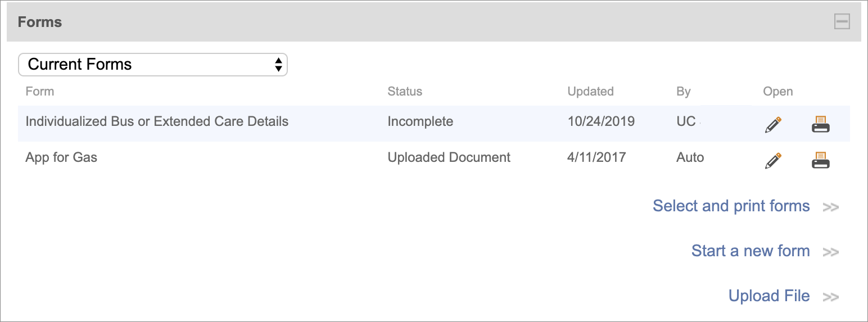Viewport: 868px width, 322px height.
Task: Click double arrow beside Upload File
Action: (x=830, y=297)
